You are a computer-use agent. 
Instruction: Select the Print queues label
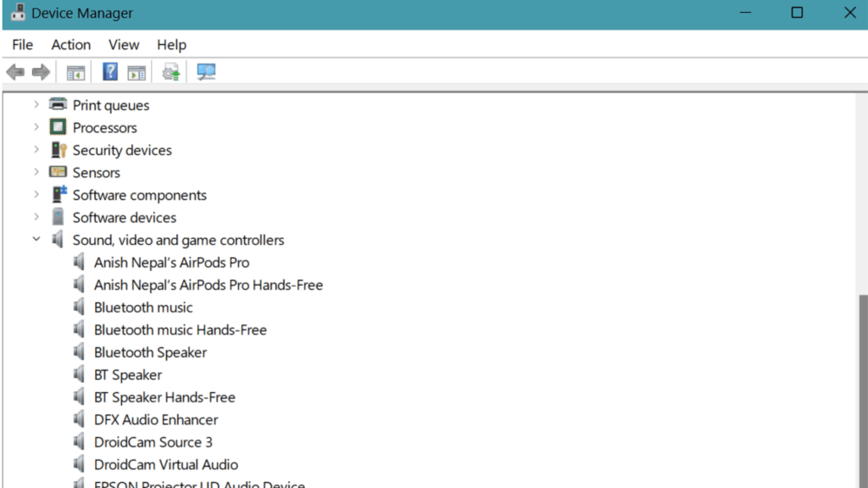click(111, 105)
